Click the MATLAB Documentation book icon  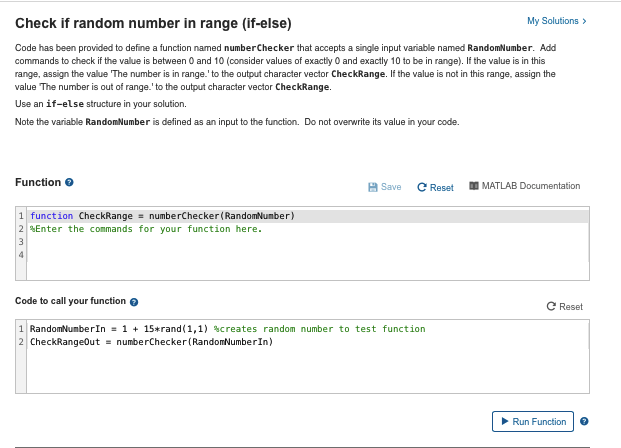click(x=474, y=186)
